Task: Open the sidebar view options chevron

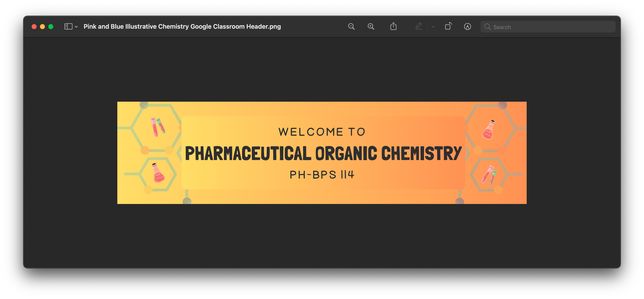Action: pos(76,27)
